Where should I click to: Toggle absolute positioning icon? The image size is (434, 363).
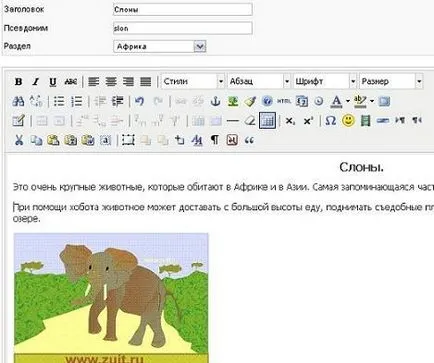click(180, 140)
